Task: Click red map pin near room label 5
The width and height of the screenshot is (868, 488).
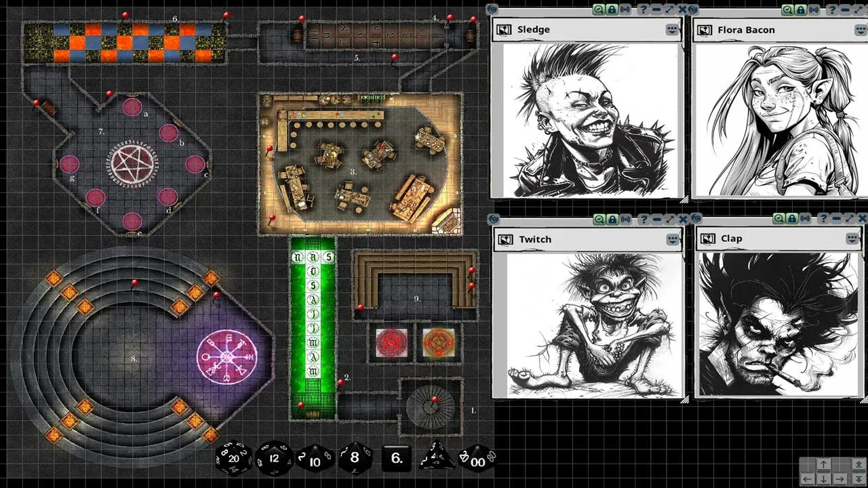Action: [x=395, y=59]
